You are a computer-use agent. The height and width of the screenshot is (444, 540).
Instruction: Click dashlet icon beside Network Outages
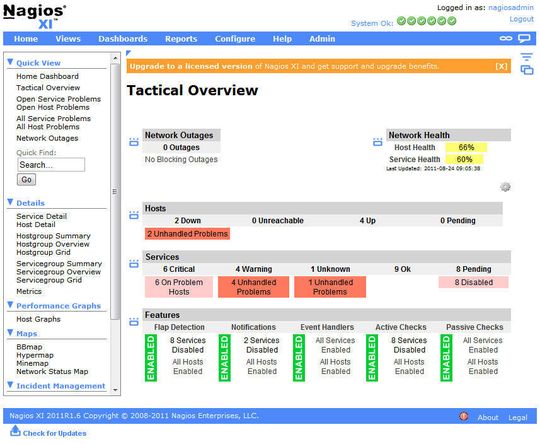pos(134,142)
